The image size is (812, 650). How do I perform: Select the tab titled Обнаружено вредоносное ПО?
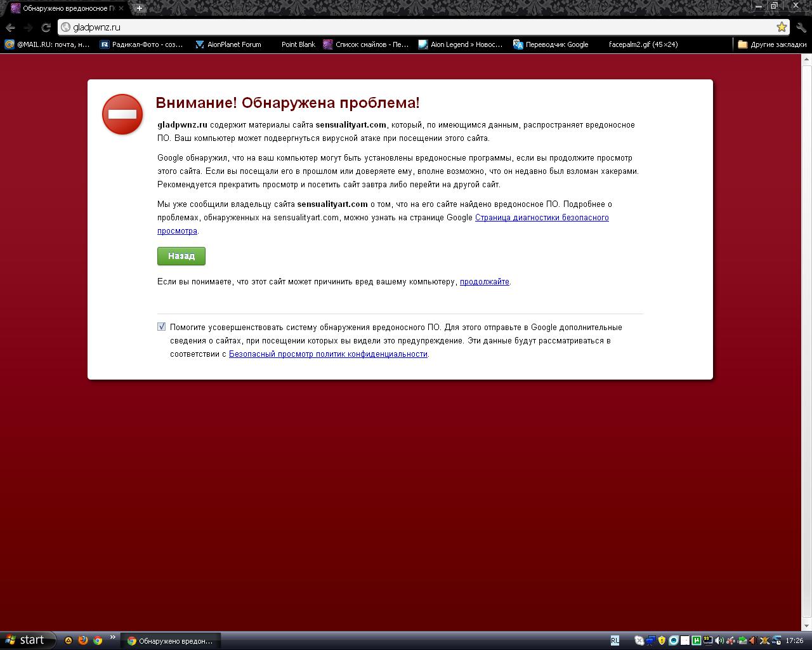pos(67,8)
